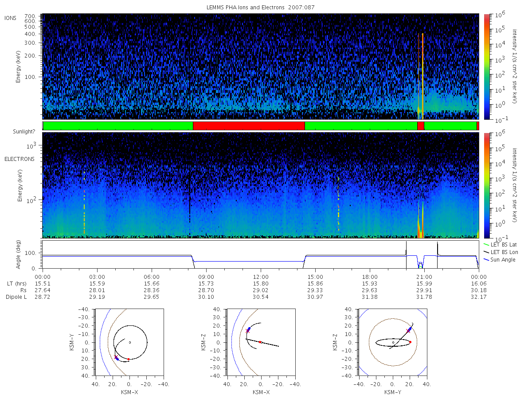532x399 pixels.
Task: Click the first green segment of sunlight bar
Action: click(118, 126)
